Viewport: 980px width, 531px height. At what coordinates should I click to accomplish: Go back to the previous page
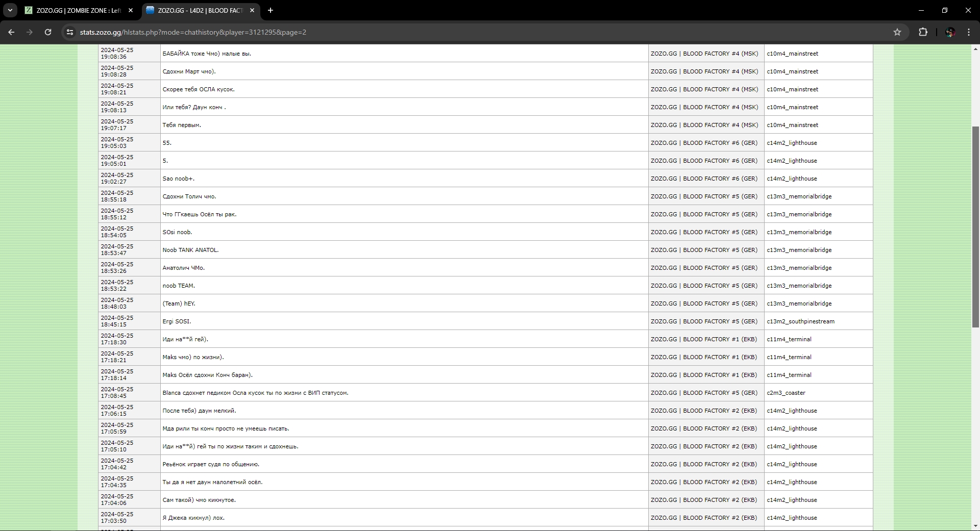11,32
